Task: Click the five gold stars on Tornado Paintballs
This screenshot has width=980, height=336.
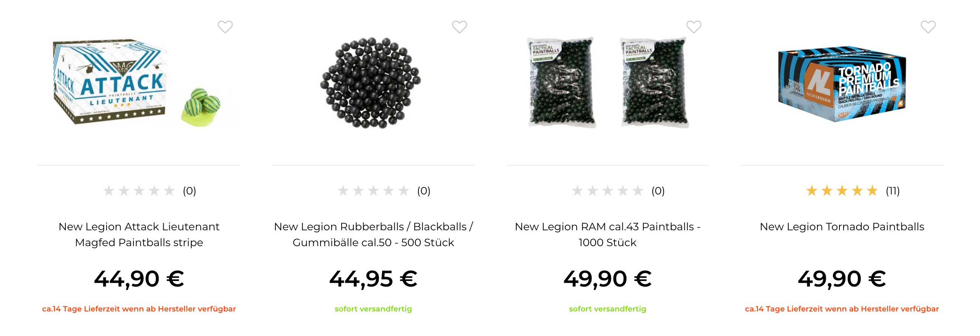Action: [x=842, y=190]
